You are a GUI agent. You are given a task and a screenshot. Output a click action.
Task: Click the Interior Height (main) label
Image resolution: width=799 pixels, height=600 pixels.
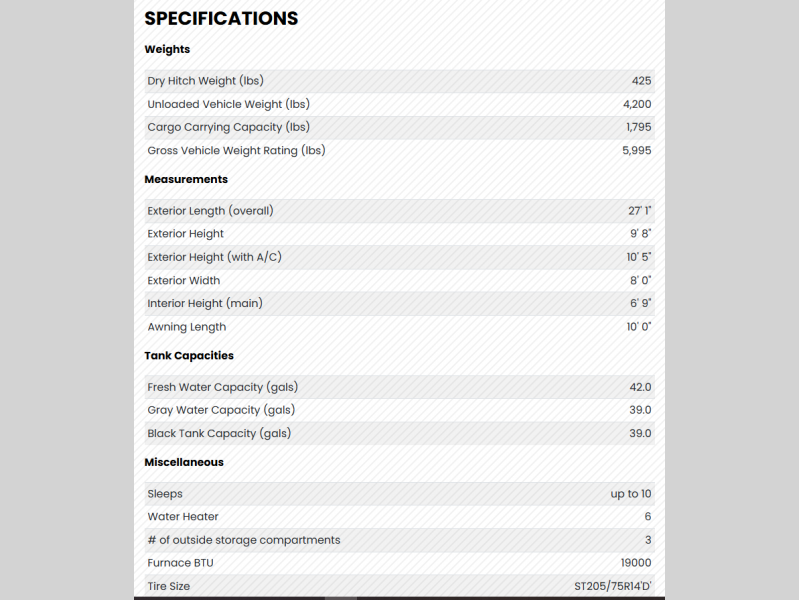coord(205,303)
